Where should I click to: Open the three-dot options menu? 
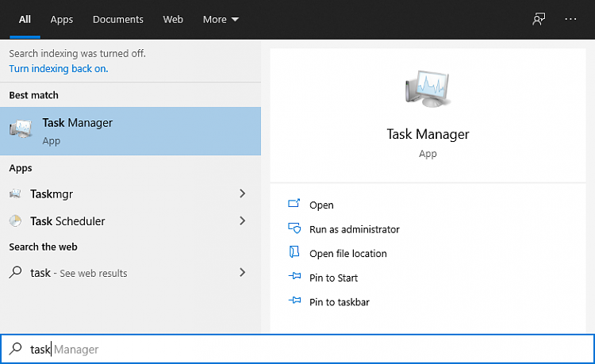[570, 19]
